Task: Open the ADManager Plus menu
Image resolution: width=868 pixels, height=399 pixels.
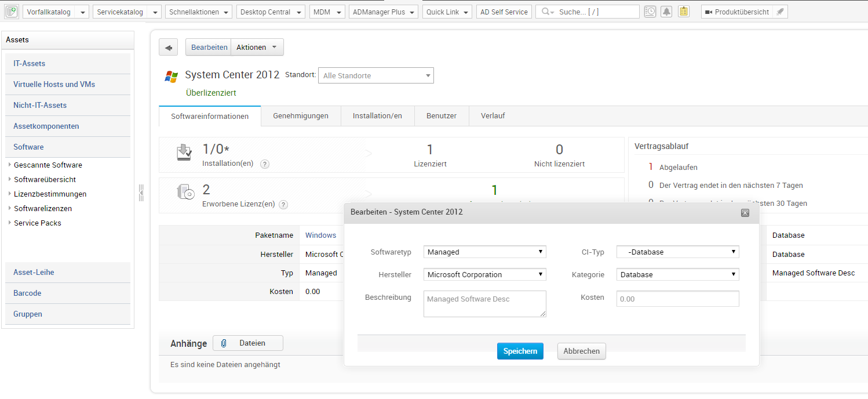Action: [383, 12]
